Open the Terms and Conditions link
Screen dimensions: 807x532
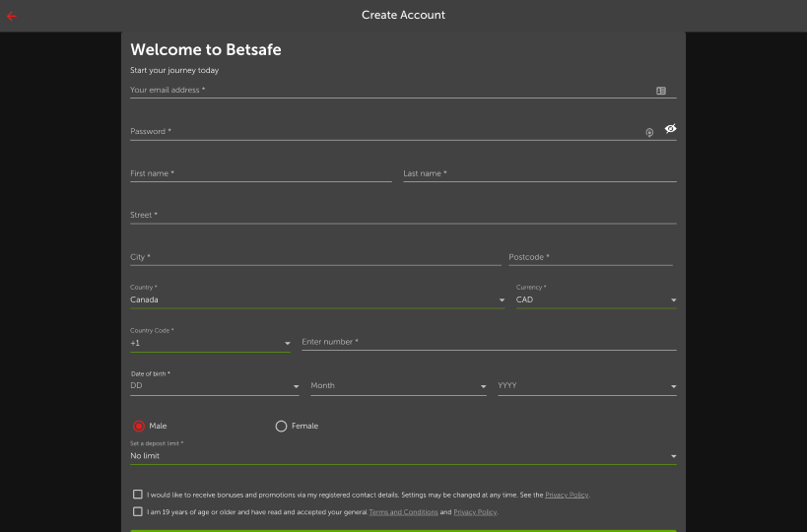pos(403,512)
